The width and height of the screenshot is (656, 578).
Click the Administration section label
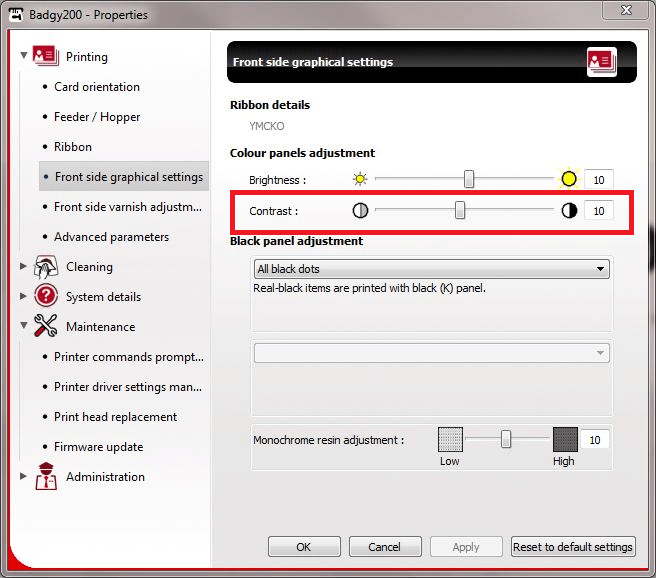[x=105, y=476]
